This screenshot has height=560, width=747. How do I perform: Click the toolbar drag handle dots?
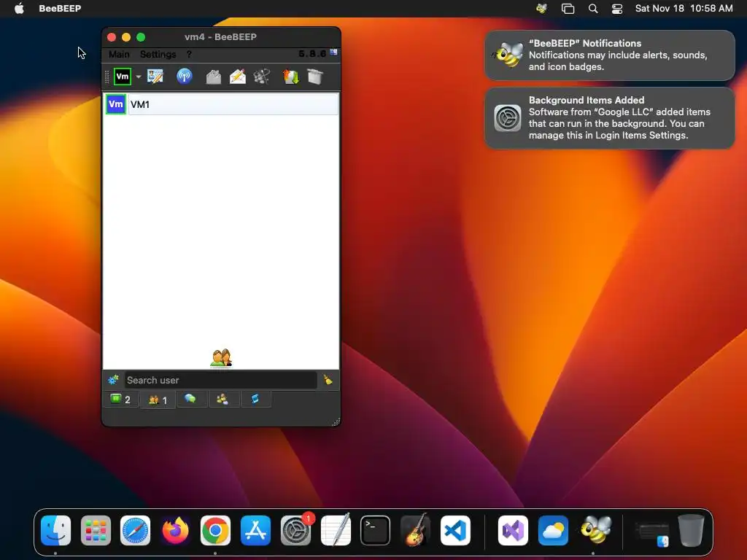(x=107, y=77)
